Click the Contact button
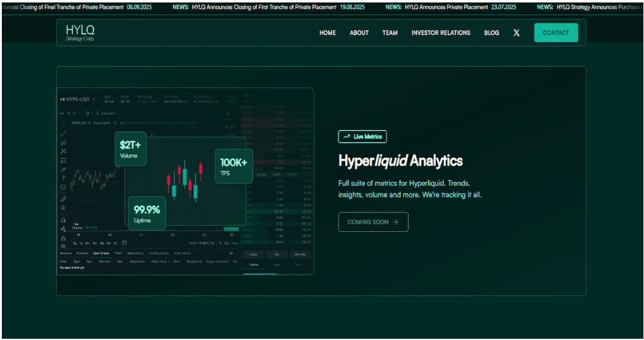 [556, 33]
